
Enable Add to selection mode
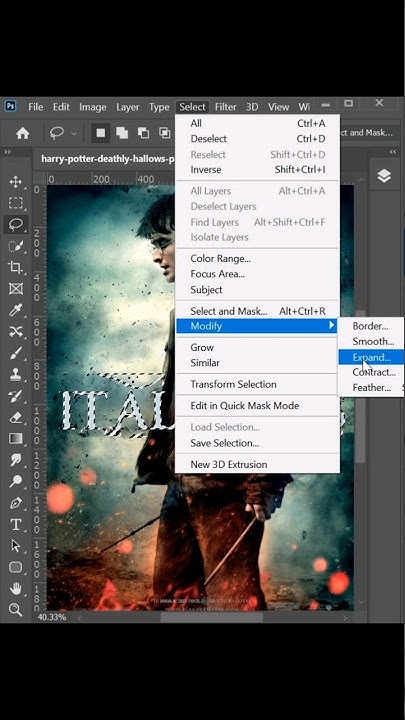122,133
